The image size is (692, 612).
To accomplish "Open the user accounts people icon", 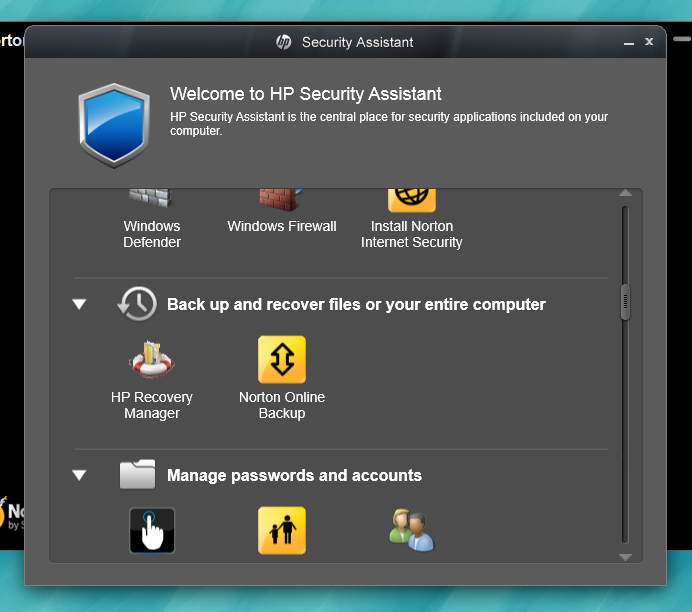I will coord(412,530).
